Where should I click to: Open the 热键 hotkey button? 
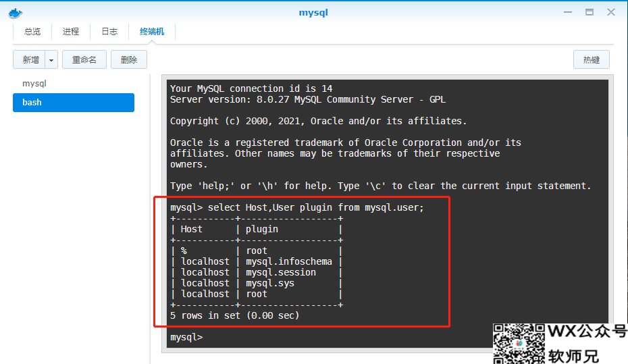[x=591, y=59]
